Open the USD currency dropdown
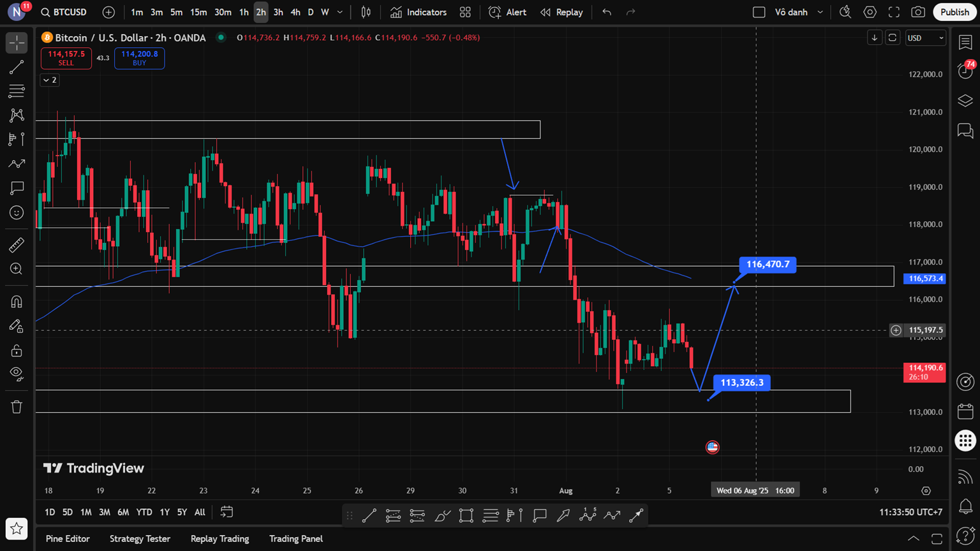This screenshot has width=980, height=551. [925, 38]
